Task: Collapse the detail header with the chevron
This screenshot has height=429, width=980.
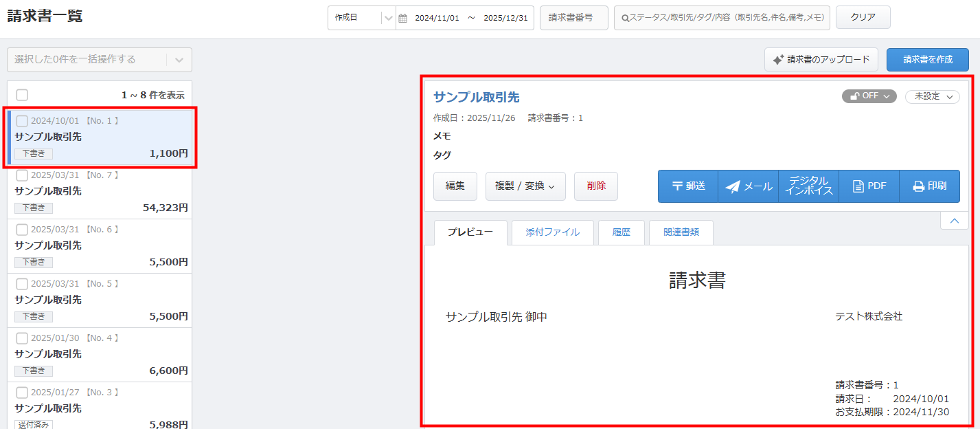Action: pyautogui.click(x=954, y=221)
